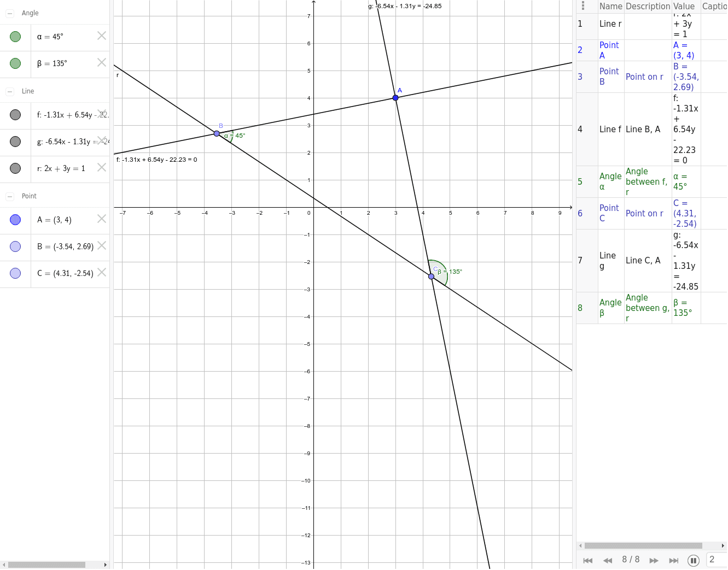Pause the construction playback
The width and height of the screenshot is (728, 570).
694,561
